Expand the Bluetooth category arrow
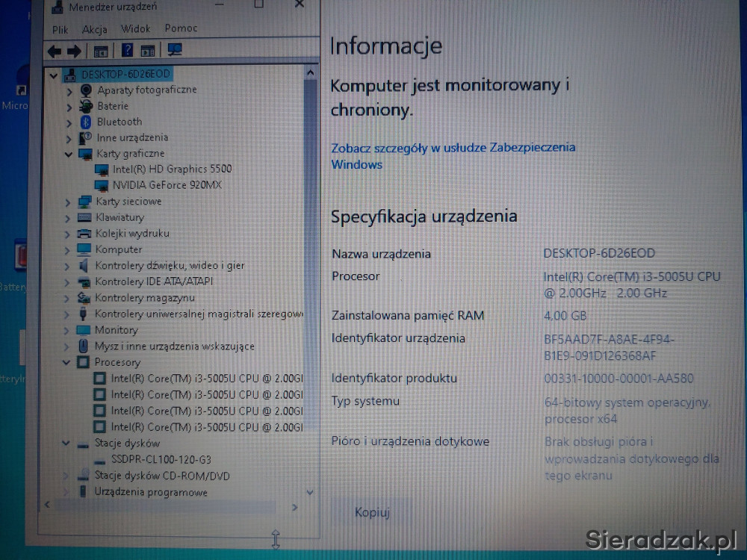 (69, 123)
